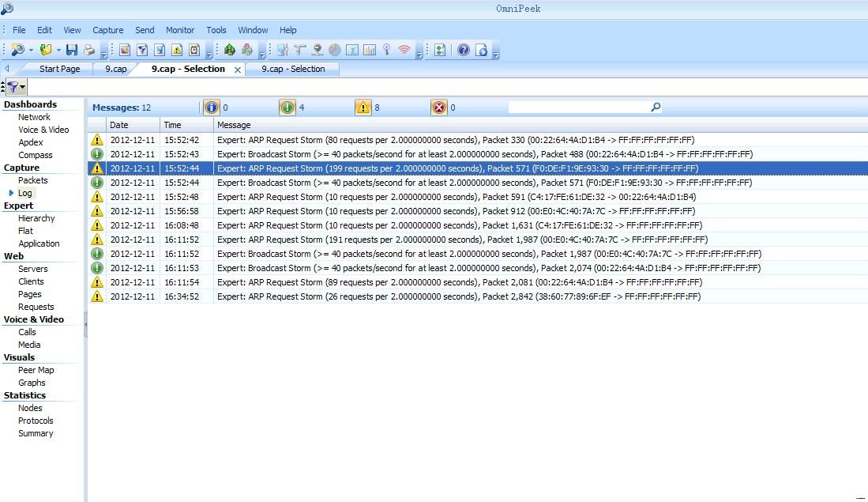The width and height of the screenshot is (868, 502).
Task: Select Peer Map in the Visuals section
Action: point(36,370)
